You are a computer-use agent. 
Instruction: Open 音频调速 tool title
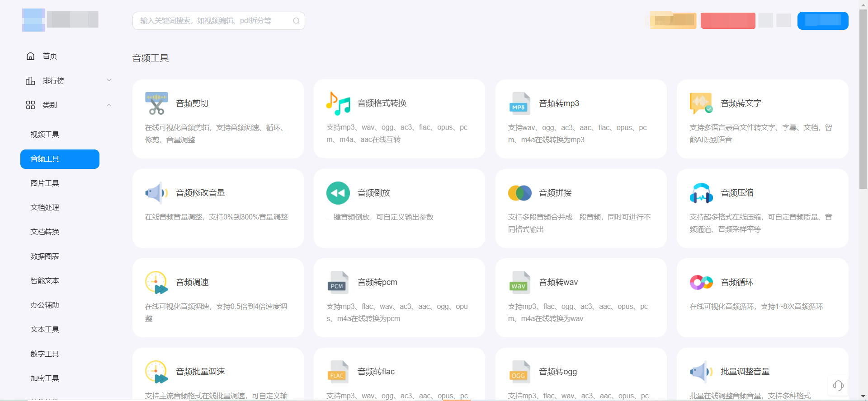pos(192,282)
